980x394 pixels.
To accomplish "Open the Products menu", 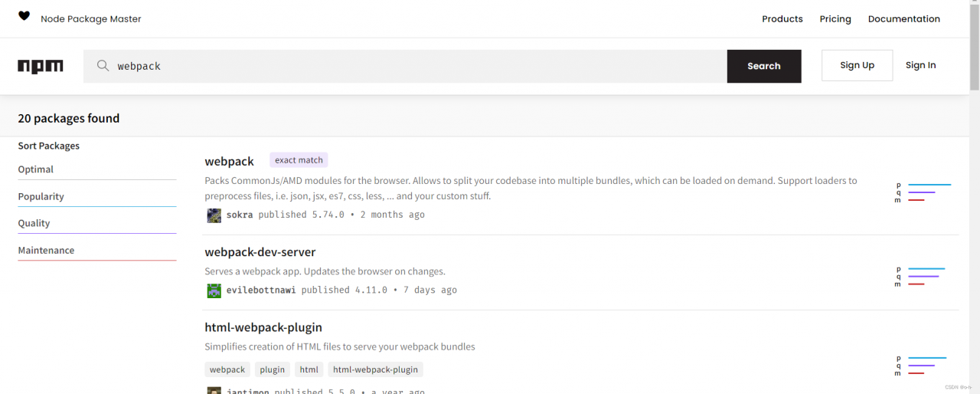I will (782, 19).
